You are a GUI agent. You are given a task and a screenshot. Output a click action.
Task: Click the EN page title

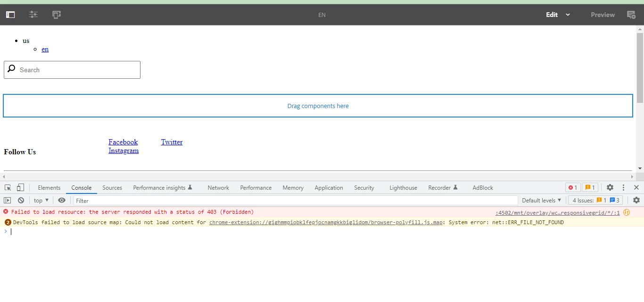tap(322, 15)
